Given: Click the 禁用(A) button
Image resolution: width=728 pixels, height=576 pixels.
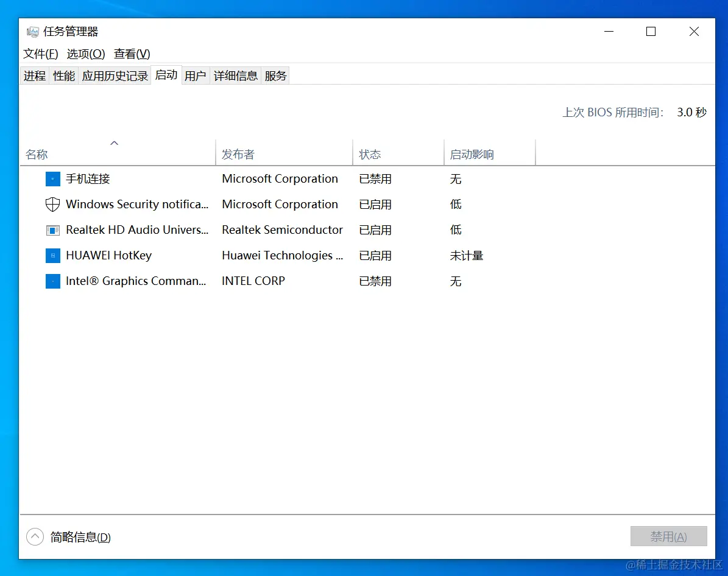Looking at the screenshot, I should (x=668, y=536).
